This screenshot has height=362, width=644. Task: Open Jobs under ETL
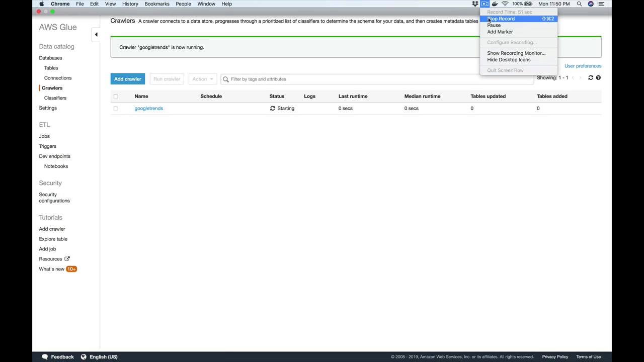44,136
